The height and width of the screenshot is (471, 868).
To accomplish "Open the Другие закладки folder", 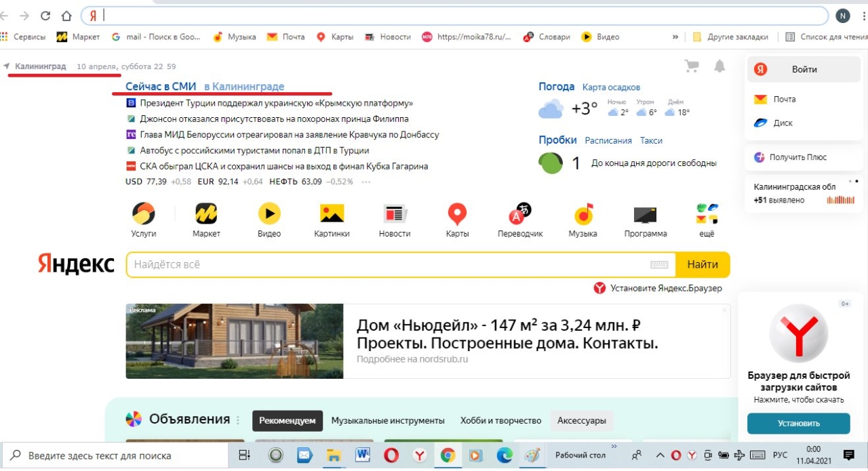I will coord(730,37).
